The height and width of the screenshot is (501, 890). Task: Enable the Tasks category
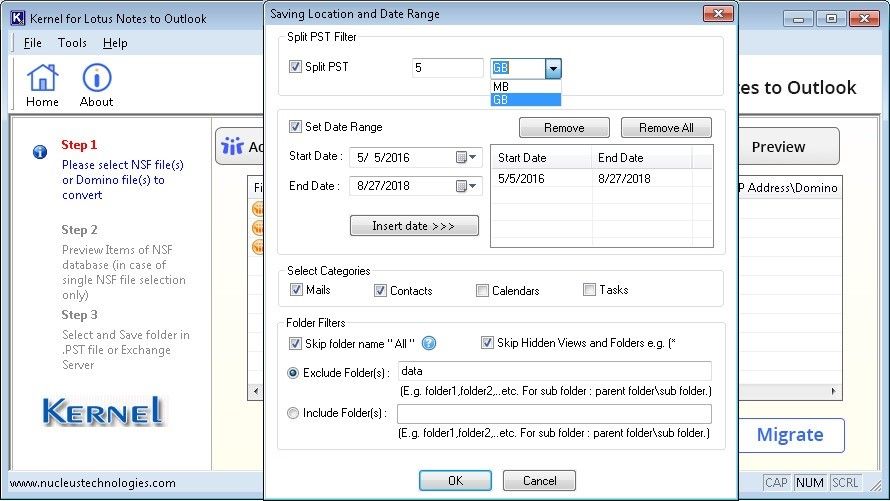coord(589,290)
